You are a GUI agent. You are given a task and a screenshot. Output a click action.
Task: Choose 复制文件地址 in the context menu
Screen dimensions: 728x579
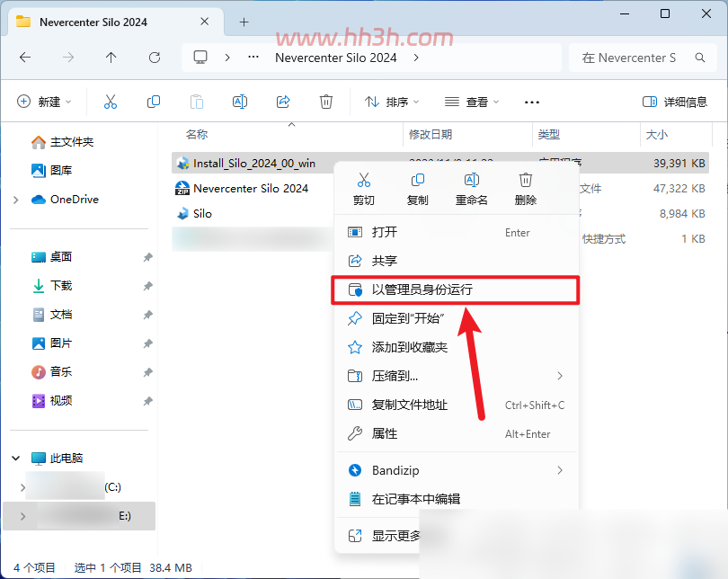457,405
